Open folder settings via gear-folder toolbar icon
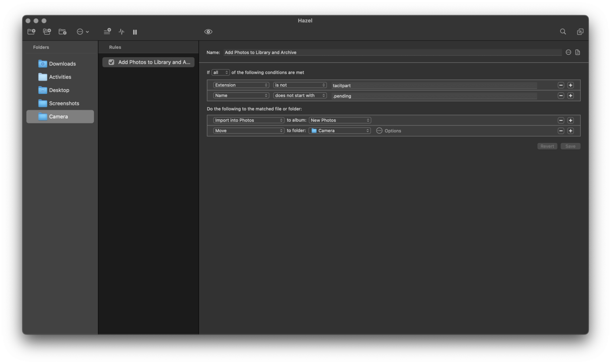The width and height of the screenshot is (611, 364). 62,31
